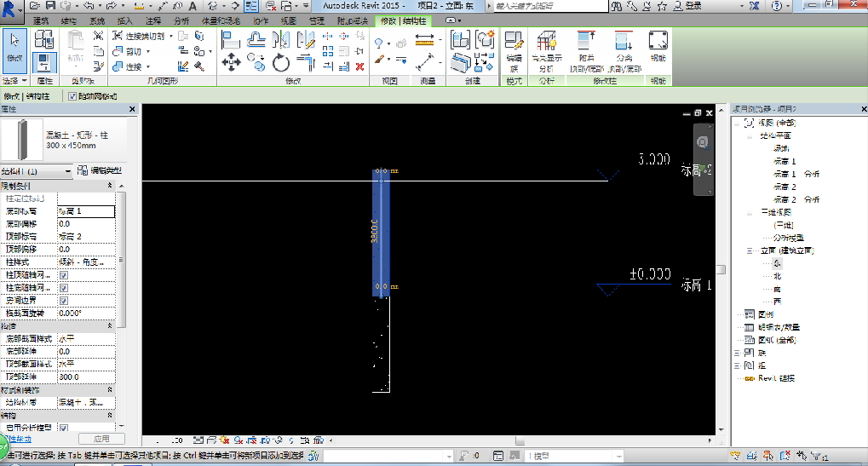Screen dimensions: 868x466
Task: Click the Apply button in properties
Action: coord(101,439)
